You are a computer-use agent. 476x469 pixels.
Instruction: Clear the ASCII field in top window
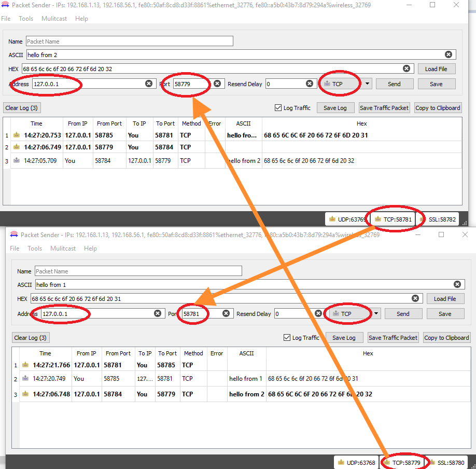click(x=449, y=54)
